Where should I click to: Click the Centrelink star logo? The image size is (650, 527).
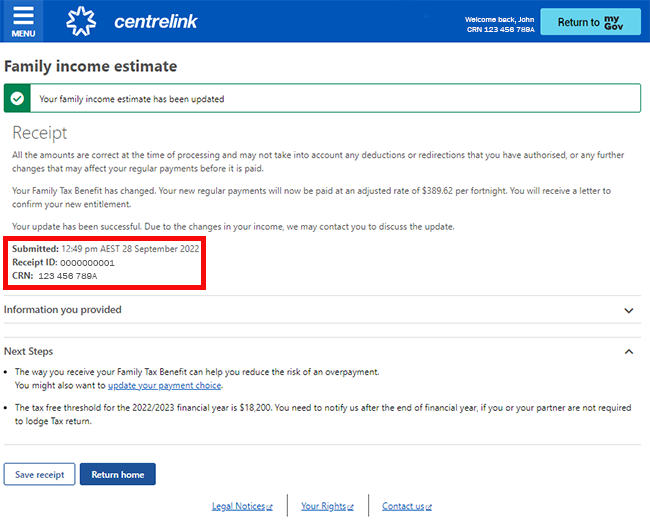81,21
